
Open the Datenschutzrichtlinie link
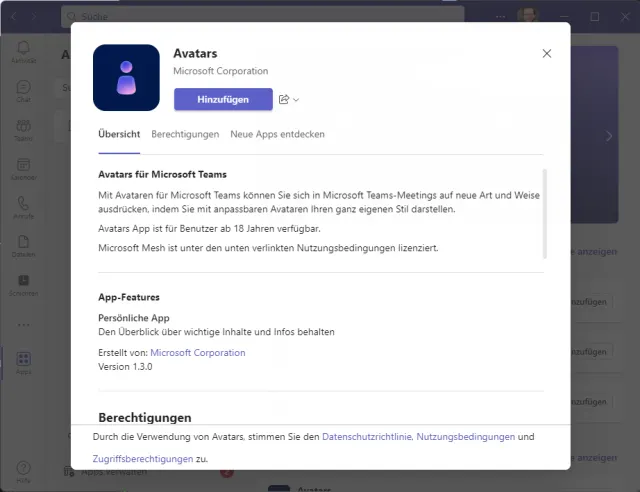click(367, 437)
